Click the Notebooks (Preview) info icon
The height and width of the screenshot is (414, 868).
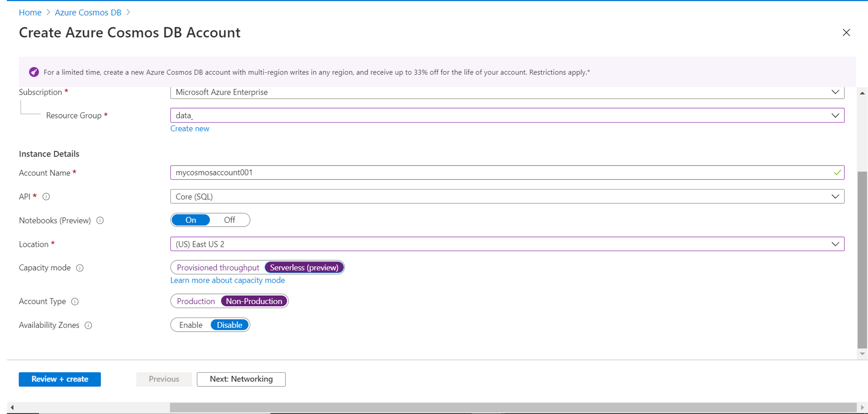click(x=100, y=221)
